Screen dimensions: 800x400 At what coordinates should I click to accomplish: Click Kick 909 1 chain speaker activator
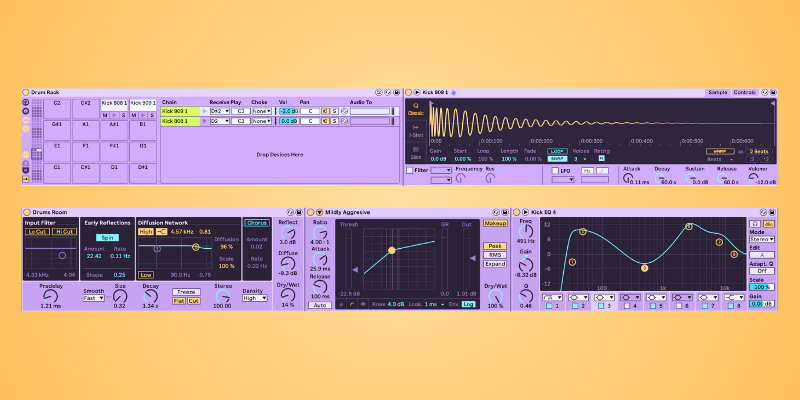pos(324,111)
